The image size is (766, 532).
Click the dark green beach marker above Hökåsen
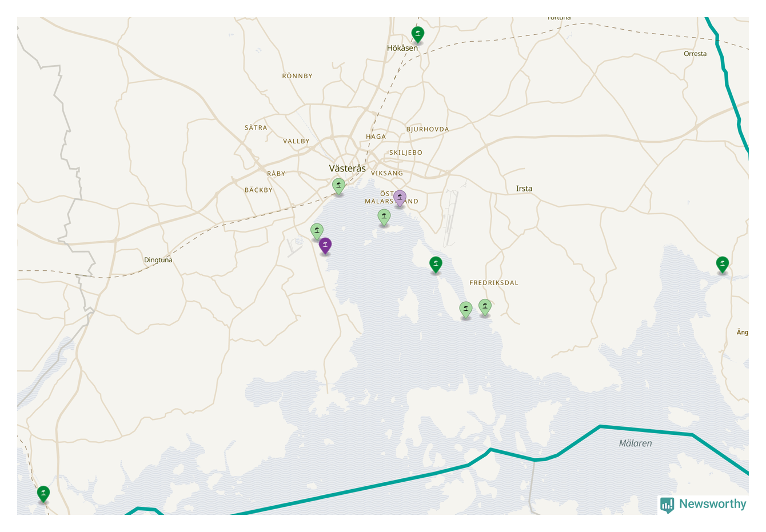tap(418, 34)
